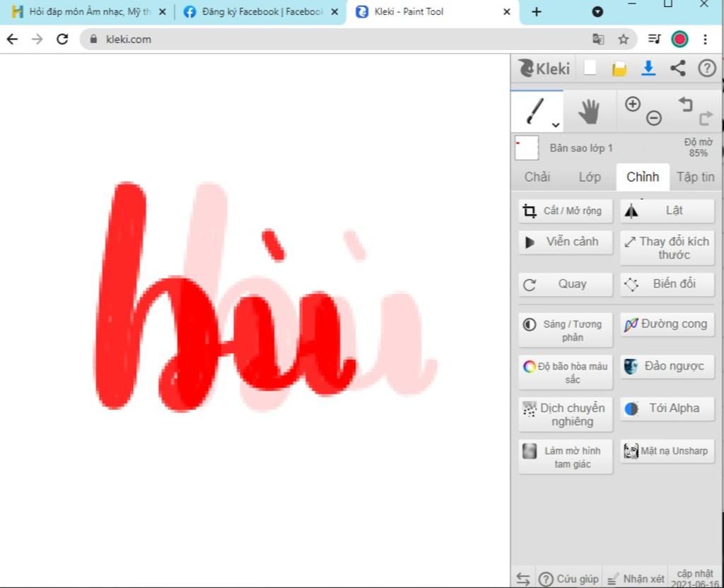
Task: Expand brush tool dropdown arrow
Action: pos(556,124)
